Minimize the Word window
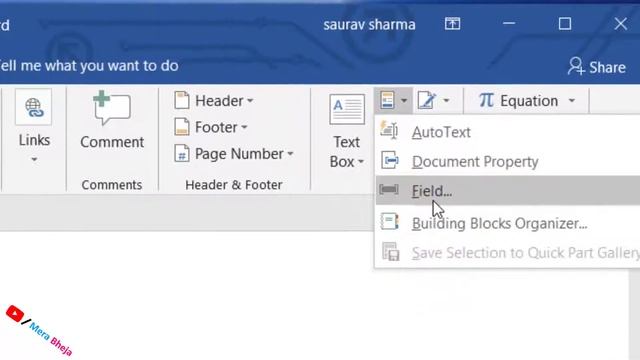Screen dimensions: 640x360 (x=509, y=24)
